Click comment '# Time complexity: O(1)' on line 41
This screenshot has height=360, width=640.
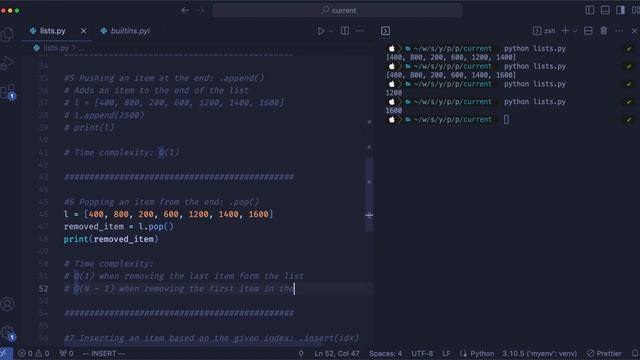pyautogui.click(x=121, y=153)
